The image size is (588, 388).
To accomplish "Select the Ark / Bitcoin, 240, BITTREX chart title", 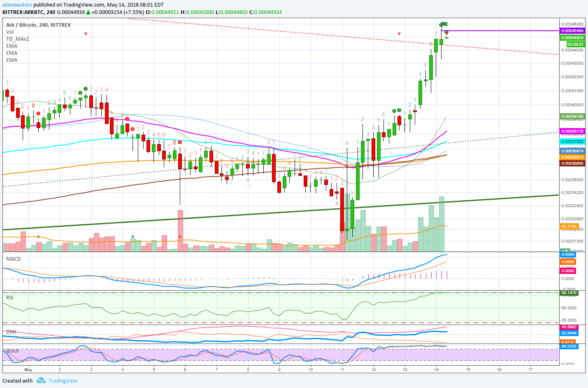I will point(38,25).
